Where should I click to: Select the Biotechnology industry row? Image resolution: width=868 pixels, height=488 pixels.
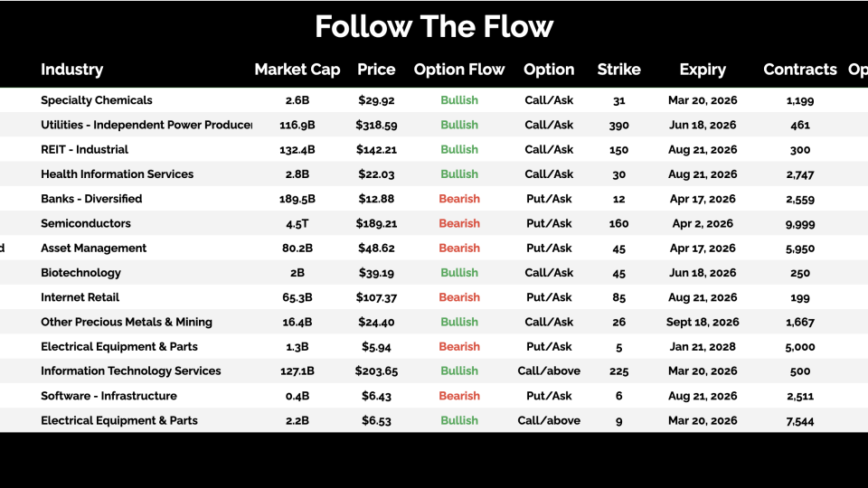80,273
